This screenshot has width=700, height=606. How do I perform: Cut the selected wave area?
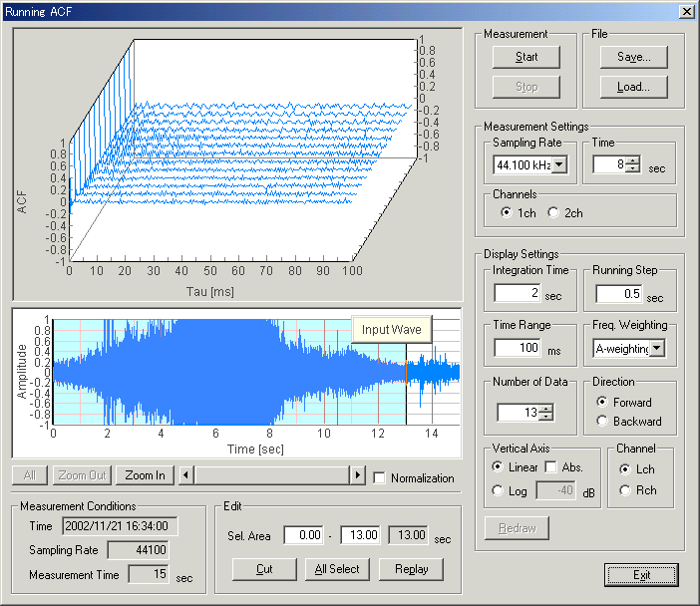pyautogui.click(x=264, y=569)
